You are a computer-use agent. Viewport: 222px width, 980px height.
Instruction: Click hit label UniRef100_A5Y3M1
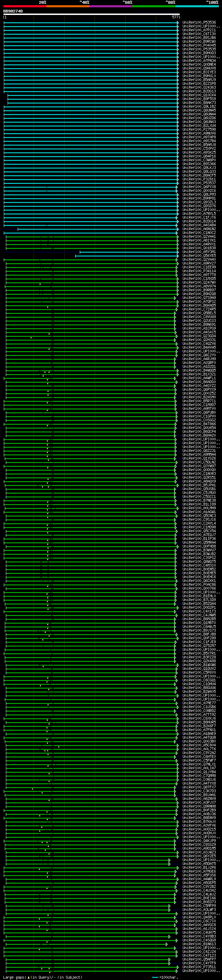click(x=199, y=252)
